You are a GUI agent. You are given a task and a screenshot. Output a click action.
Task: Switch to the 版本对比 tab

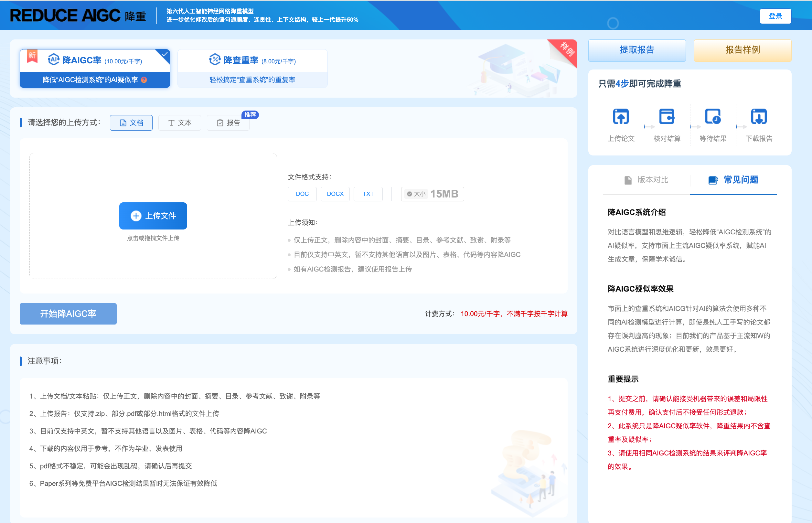(x=646, y=180)
